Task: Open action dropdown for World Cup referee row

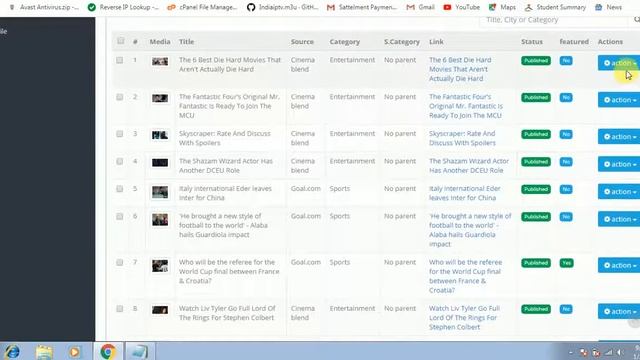Action: [619, 265]
